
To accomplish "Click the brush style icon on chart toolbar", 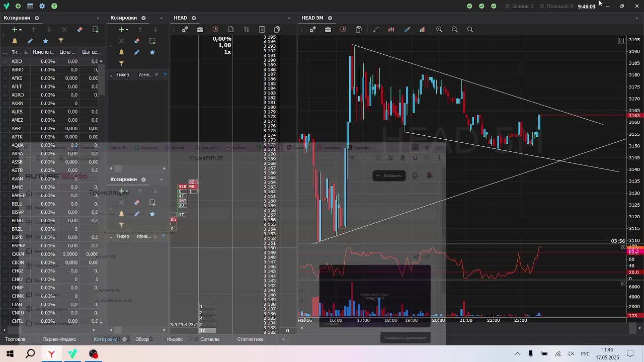I will 407,30.
